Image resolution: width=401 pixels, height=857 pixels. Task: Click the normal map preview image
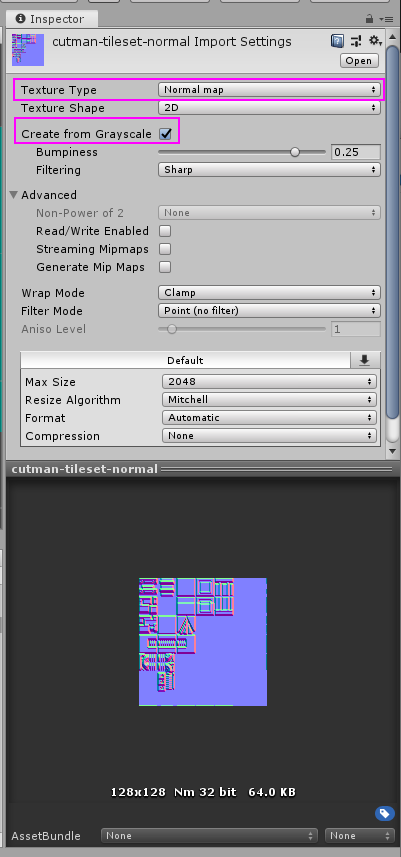(x=203, y=642)
